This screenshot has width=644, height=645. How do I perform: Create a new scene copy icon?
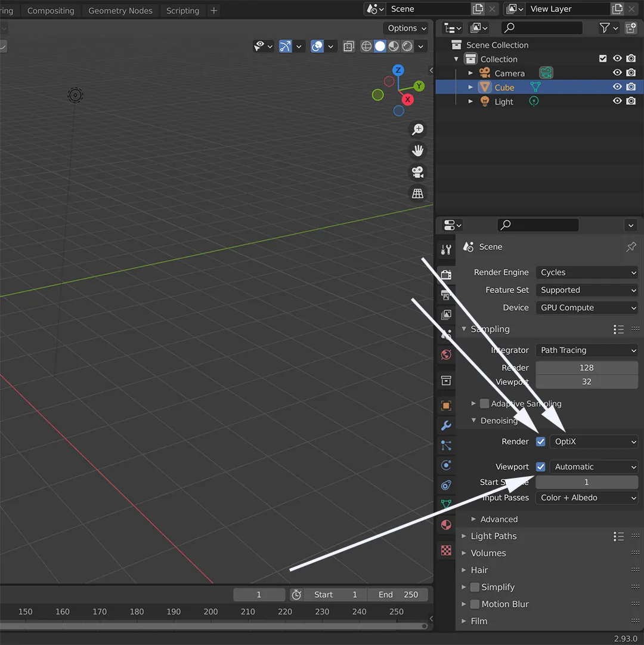478,8
